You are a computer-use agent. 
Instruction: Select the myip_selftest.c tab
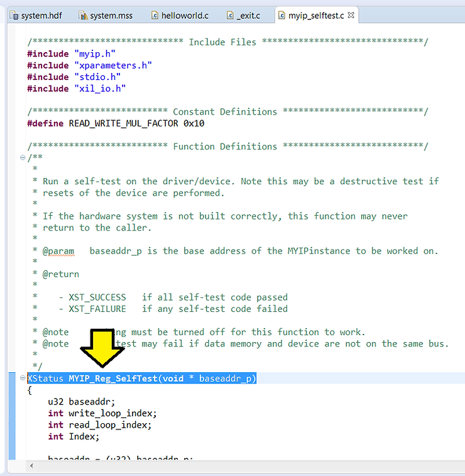(x=316, y=16)
